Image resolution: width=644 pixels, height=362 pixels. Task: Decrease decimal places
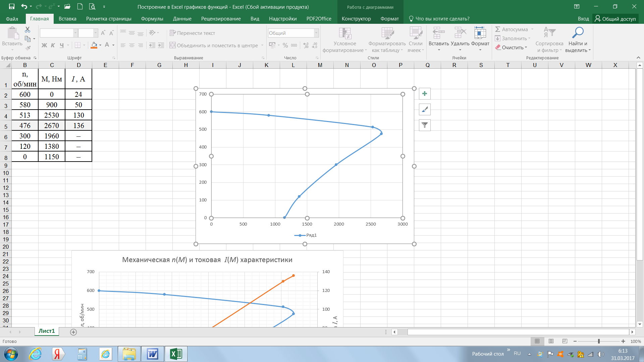(x=315, y=45)
